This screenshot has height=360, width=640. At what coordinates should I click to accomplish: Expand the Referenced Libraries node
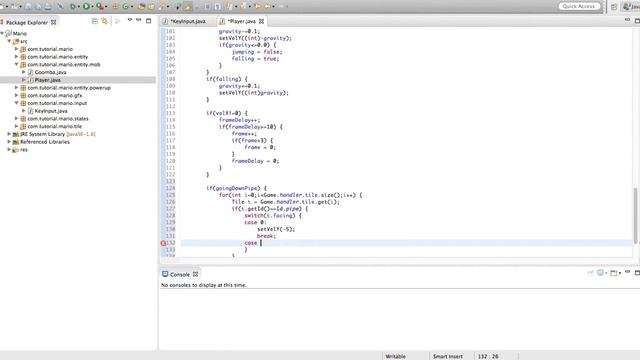click(x=9, y=142)
